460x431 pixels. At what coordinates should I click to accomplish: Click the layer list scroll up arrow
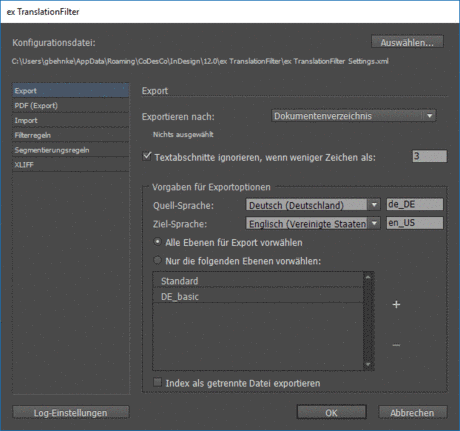click(x=368, y=277)
